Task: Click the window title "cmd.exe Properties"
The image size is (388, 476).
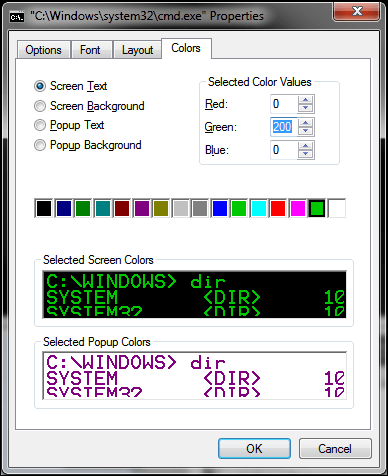Action: click(x=147, y=16)
